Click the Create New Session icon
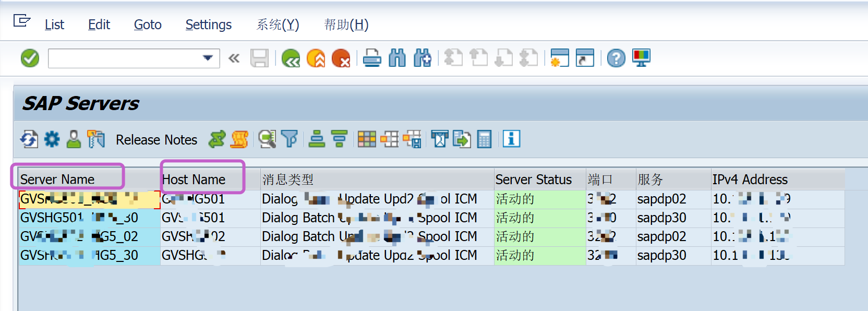Viewport: 868px width, 311px height. tap(560, 58)
